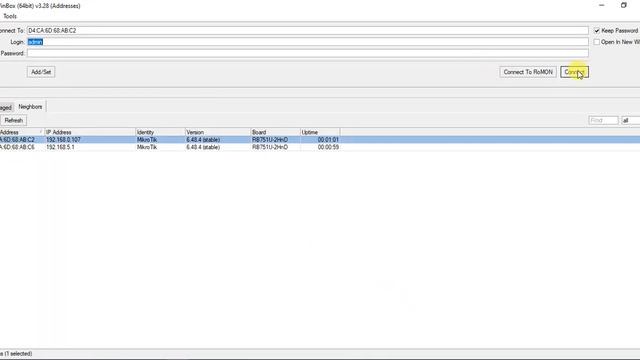Screen dimensions: 640x360
Task: Toggle the Keep Password checkbox
Action: point(597,31)
